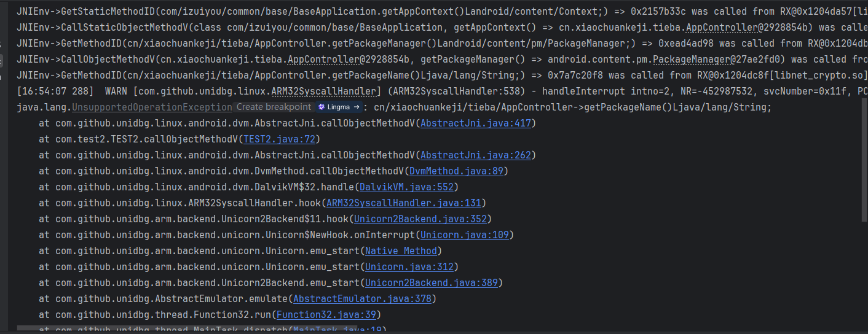The image size is (868, 334).
Task: Open the AbstractEmulator.java:378 link
Action: (x=362, y=298)
